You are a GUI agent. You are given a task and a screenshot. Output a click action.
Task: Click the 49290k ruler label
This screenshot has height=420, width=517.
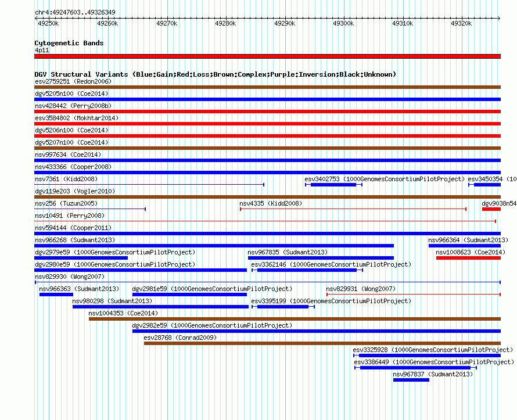click(x=285, y=23)
